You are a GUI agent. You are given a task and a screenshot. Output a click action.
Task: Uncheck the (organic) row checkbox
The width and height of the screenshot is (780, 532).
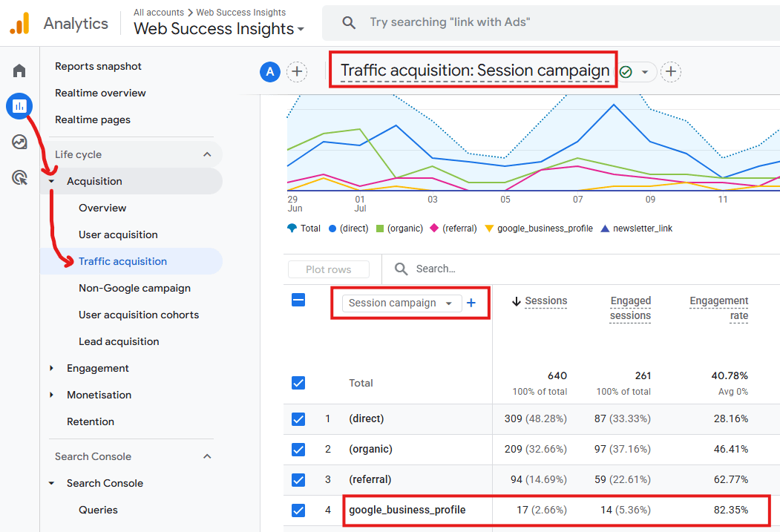pyautogui.click(x=298, y=450)
